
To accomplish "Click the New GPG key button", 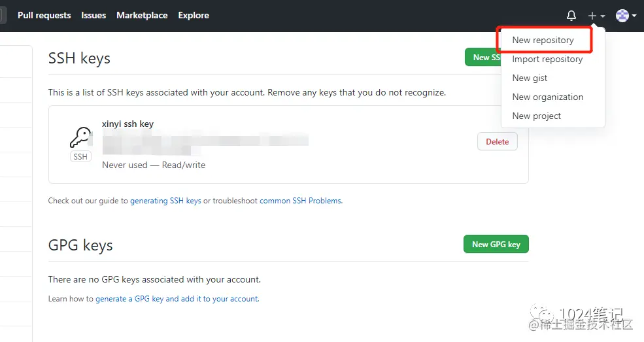I will pos(496,244).
